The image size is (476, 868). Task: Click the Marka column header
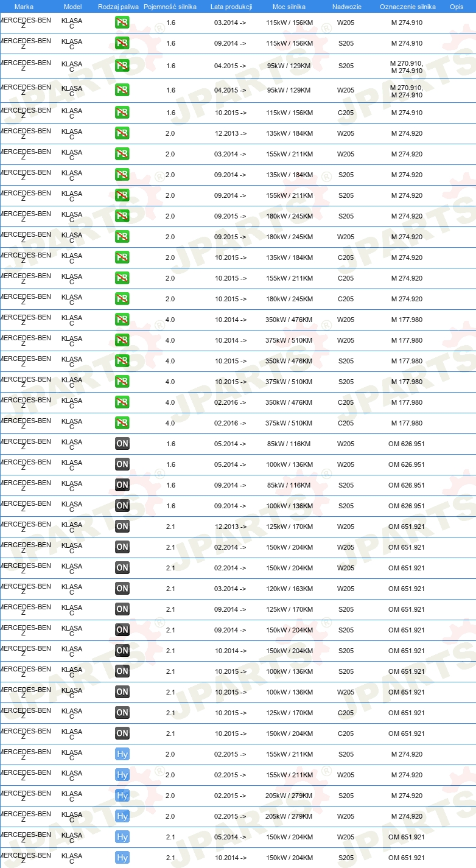coord(24,7)
